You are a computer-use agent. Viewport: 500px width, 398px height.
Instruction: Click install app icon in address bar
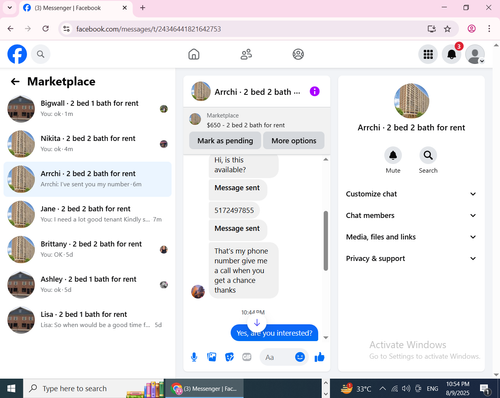click(432, 29)
